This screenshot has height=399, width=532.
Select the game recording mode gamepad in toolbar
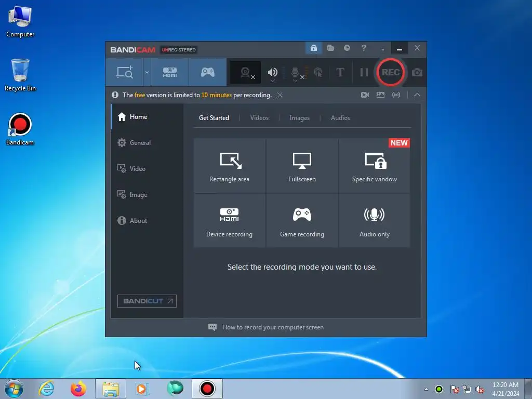(208, 72)
